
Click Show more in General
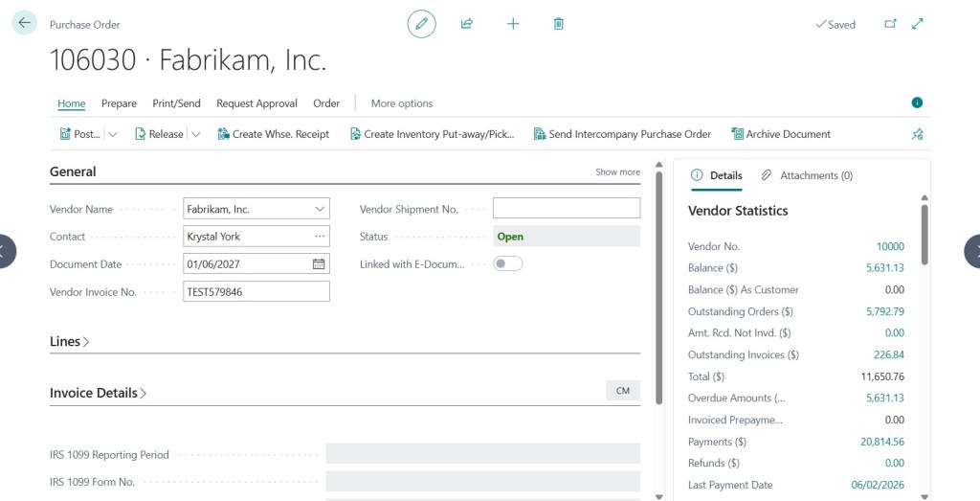click(x=617, y=172)
